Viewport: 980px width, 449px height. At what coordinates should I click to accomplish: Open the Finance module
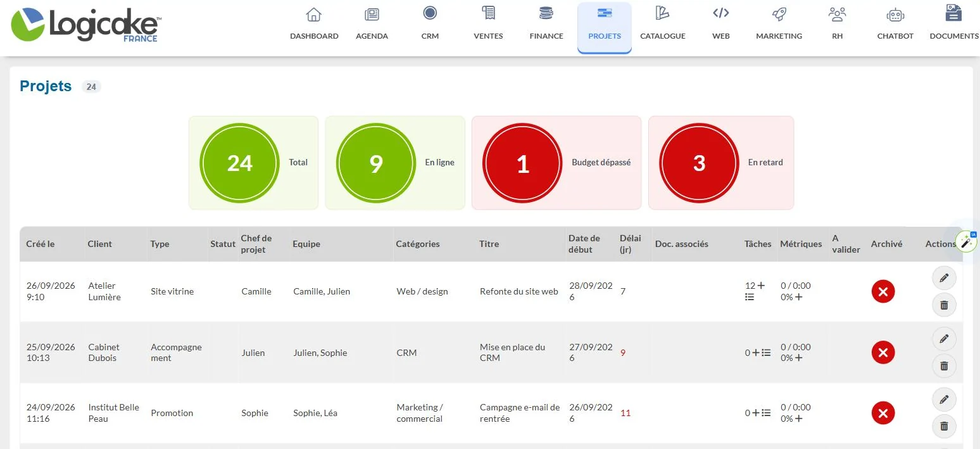pyautogui.click(x=546, y=25)
